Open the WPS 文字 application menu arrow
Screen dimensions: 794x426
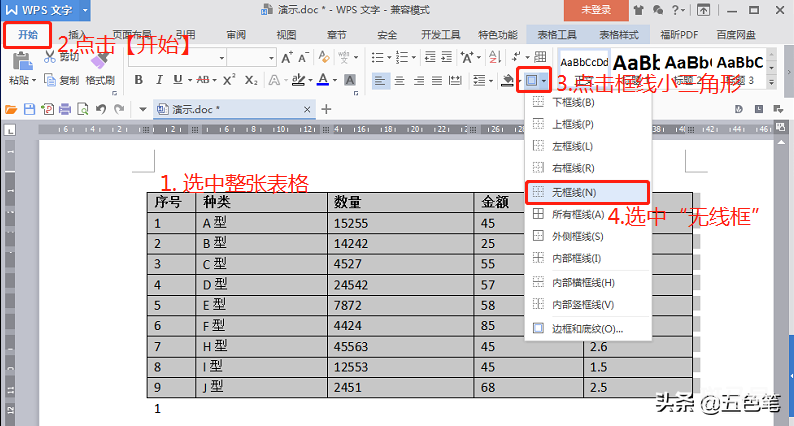pos(85,10)
